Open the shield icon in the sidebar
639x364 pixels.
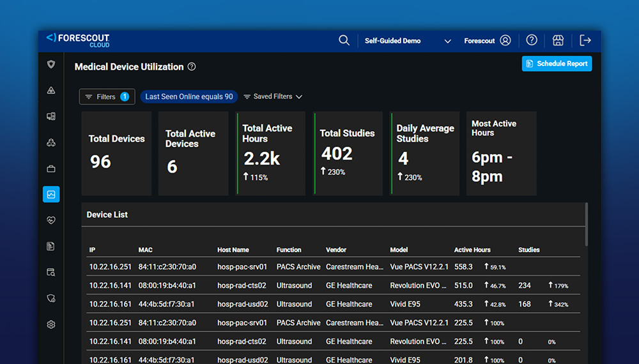click(x=51, y=64)
